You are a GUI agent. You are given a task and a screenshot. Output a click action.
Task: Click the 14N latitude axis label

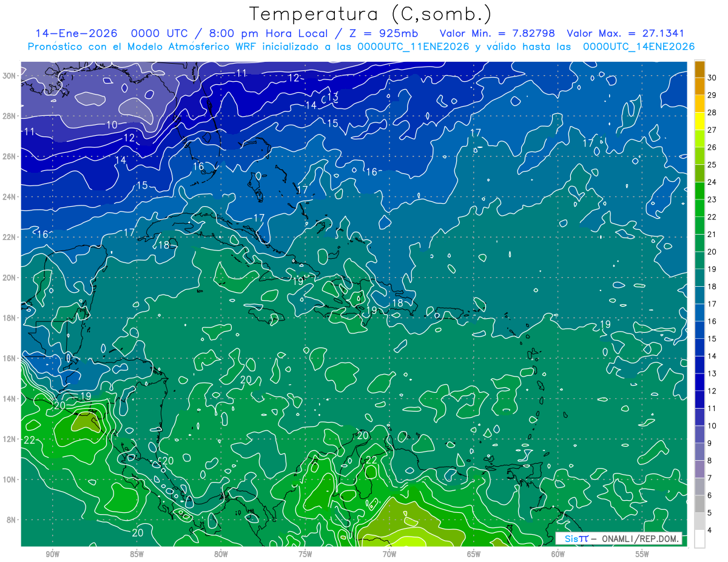tap(8, 398)
